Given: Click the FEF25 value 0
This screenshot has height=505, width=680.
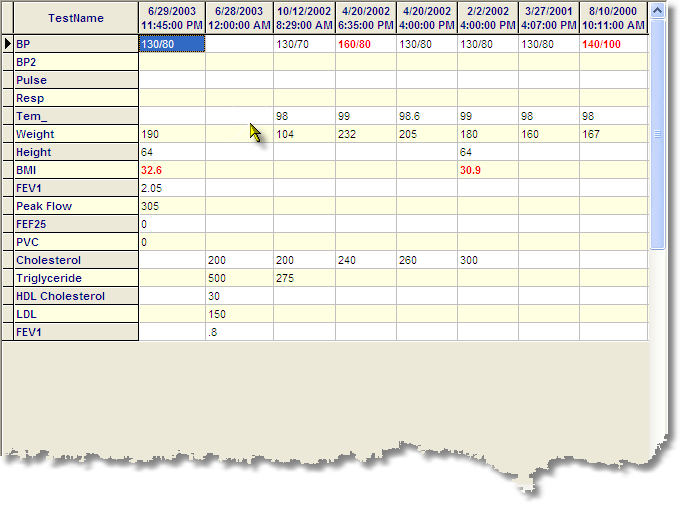Looking at the screenshot, I should click(144, 224).
